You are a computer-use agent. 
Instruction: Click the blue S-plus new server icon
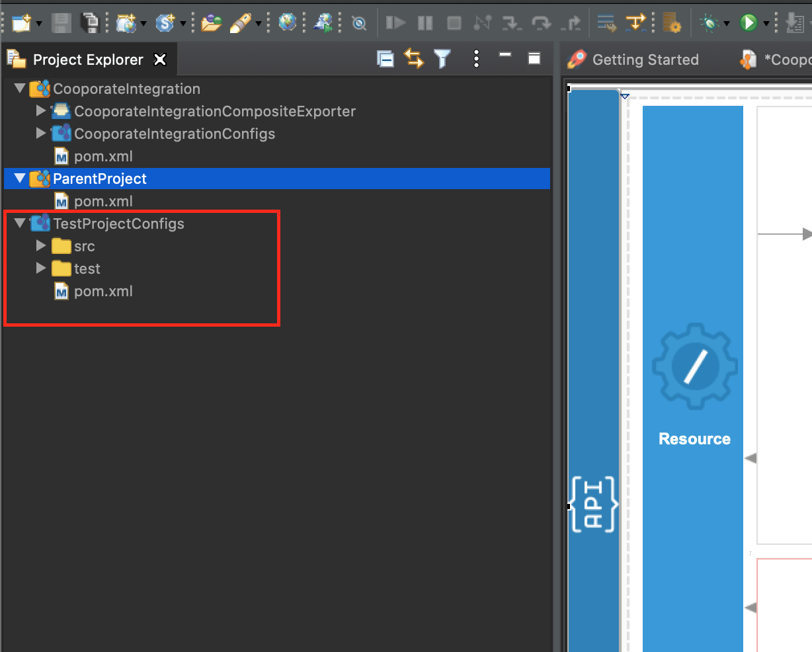pos(165,23)
